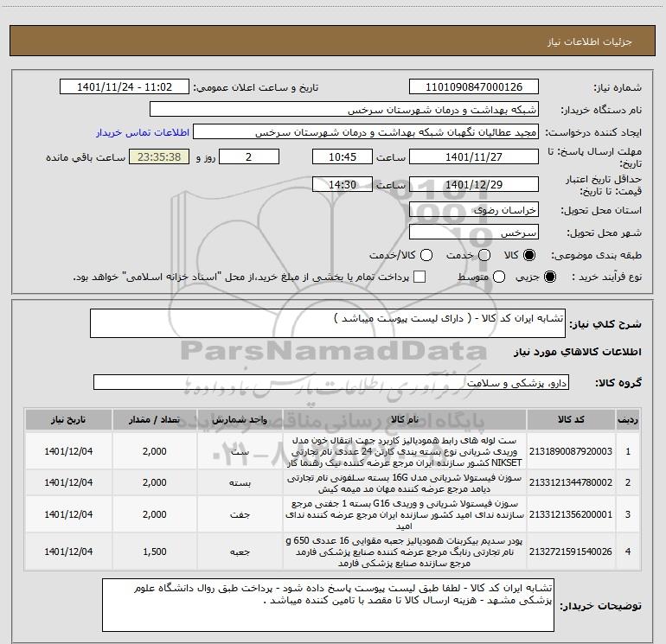
Task: Click need date 1401/12/04 in row 4
Action: tap(68, 552)
